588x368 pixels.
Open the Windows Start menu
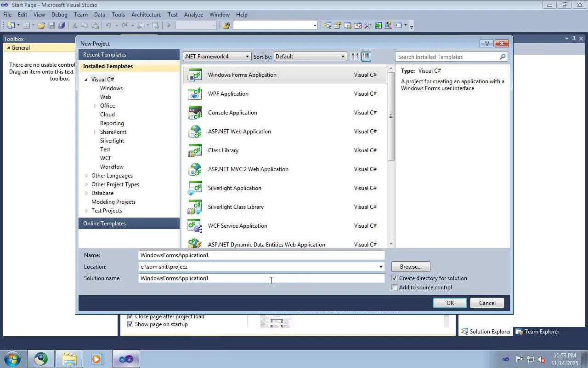click(12, 359)
